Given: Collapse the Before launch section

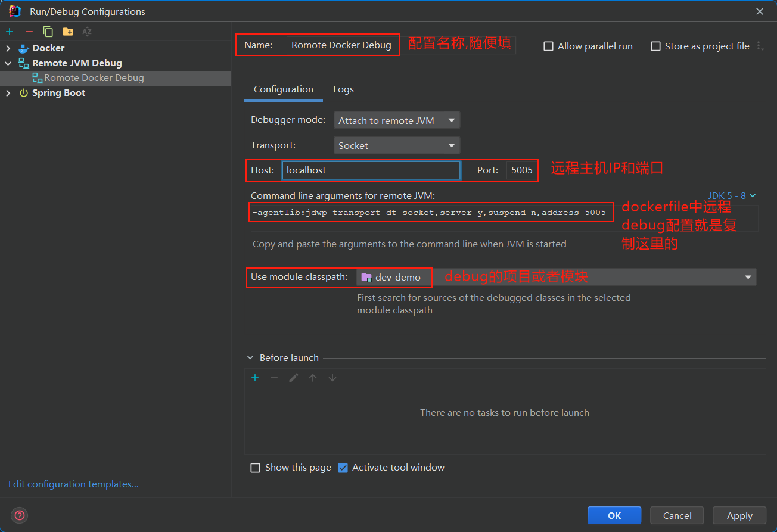Looking at the screenshot, I should [x=250, y=358].
